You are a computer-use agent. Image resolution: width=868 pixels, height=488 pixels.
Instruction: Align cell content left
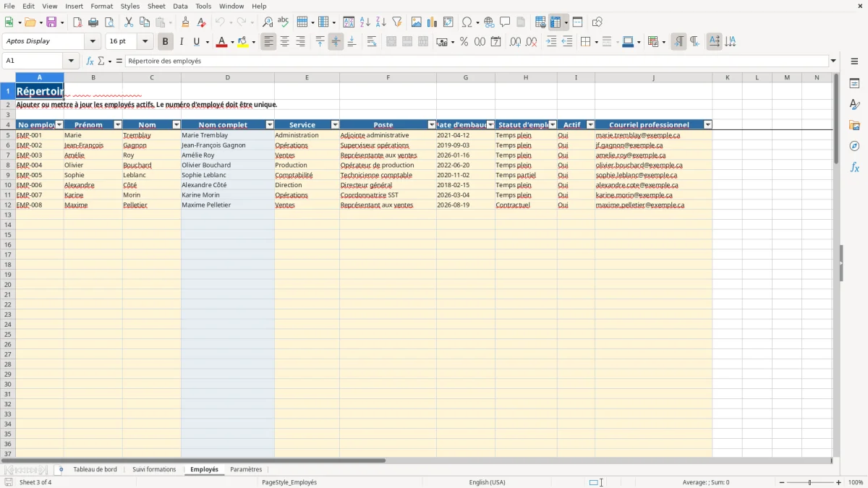[269, 42]
